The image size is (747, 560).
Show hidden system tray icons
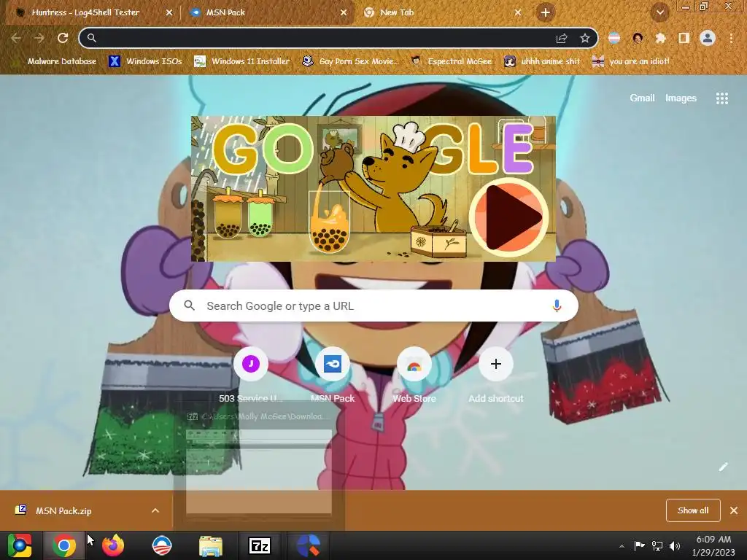pos(622,546)
